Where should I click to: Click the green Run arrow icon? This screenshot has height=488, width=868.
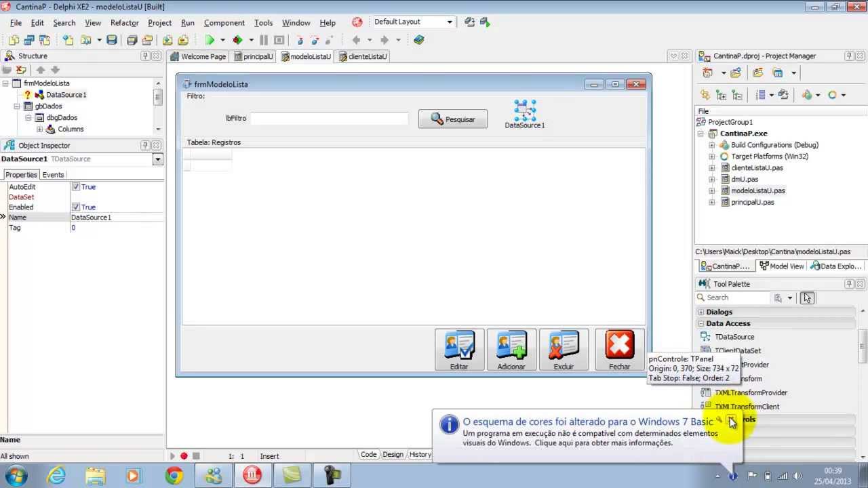[x=210, y=40]
